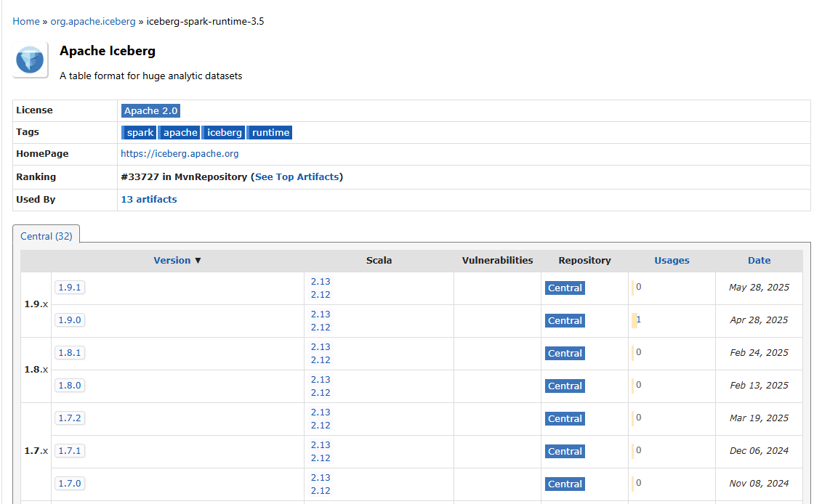
Task: Click the Apache Iceberg logo icon
Action: click(30, 60)
